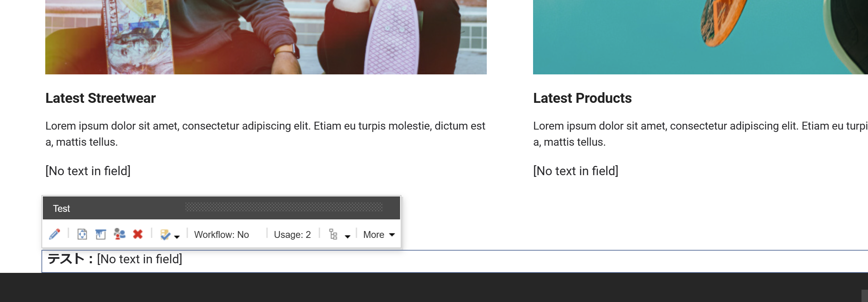Click Workflow: No status
868x302 pixels.
click(x=221, y=234)
